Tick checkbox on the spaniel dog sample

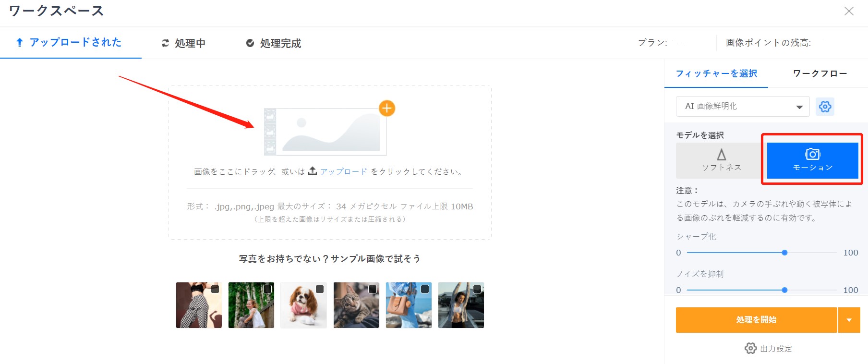pyautogui.click(x=320, y=289)
